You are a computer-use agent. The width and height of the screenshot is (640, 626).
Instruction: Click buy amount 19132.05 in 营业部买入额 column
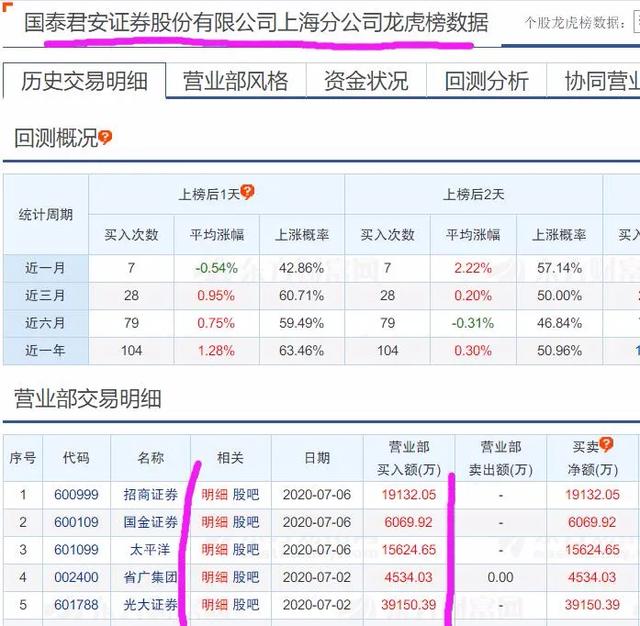[x=409, y=495]
